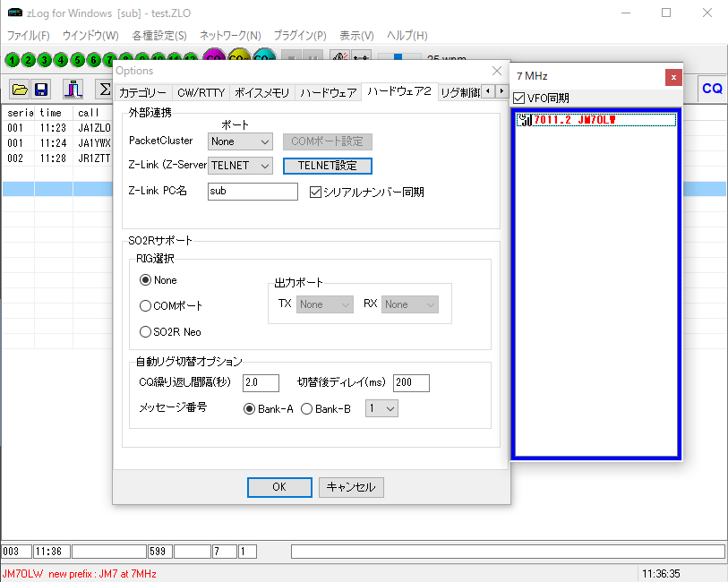Click function key button 1
Viewport: 728px width, 582px height.
pyautogui.click(x=12, y=60)
